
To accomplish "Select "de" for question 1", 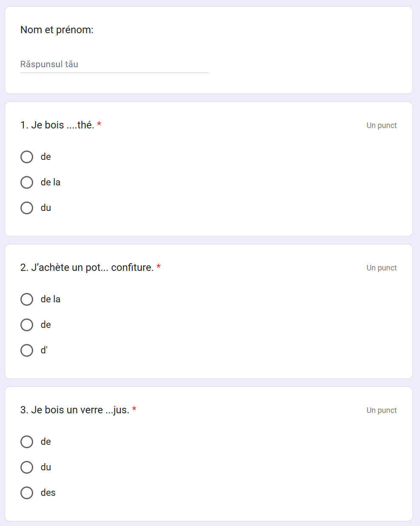I will point(27,157).
